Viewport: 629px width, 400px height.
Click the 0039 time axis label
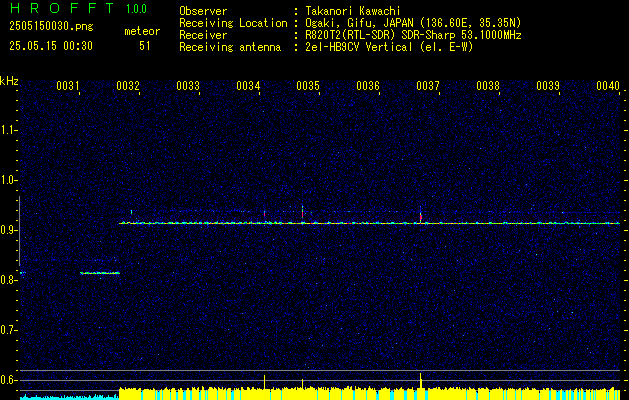click(548, 86)
